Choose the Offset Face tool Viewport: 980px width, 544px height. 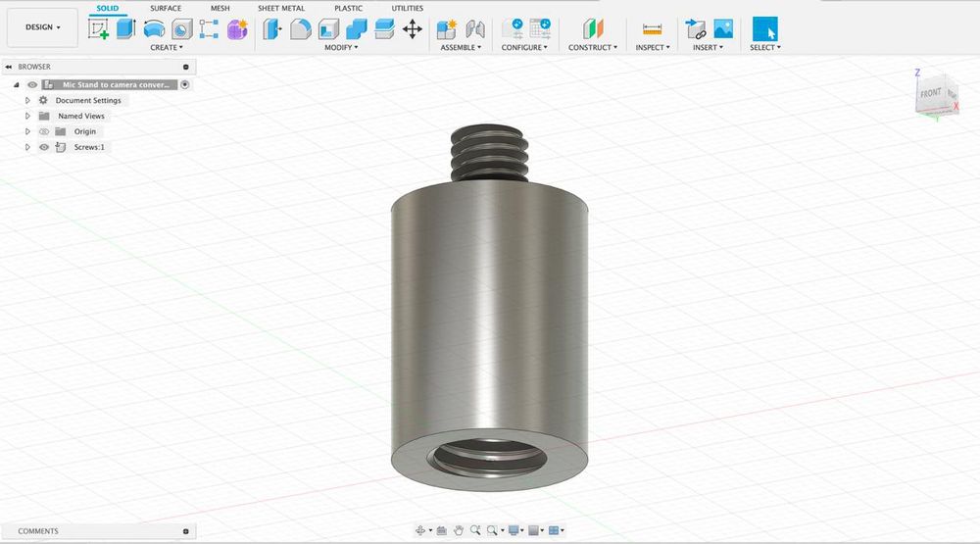[384, 28]
